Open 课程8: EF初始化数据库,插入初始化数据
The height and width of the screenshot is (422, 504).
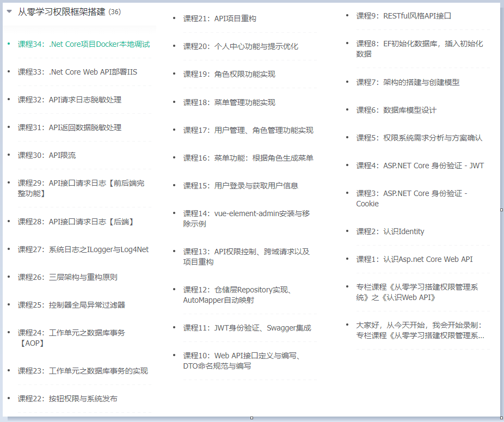pyautogui.click(x=420, y=48)
